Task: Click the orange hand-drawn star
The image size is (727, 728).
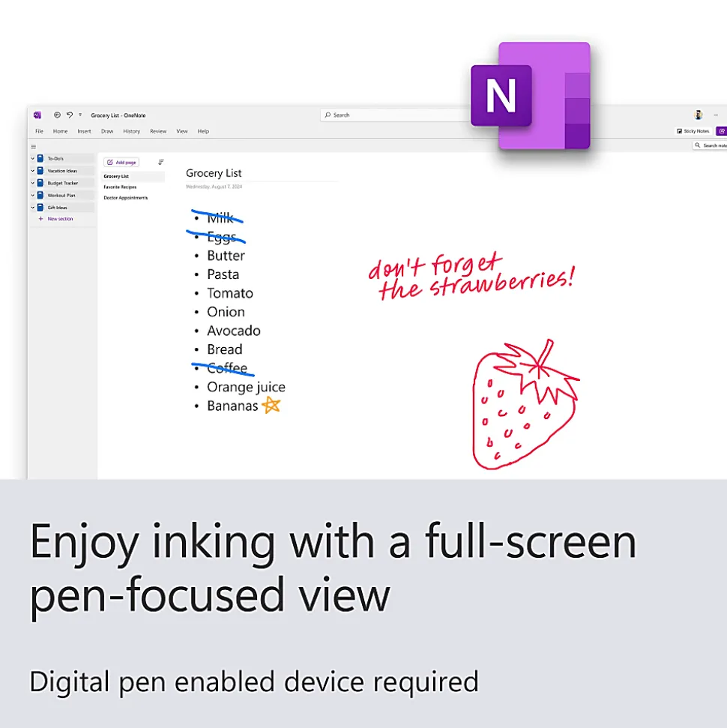Action: (271, 406)
